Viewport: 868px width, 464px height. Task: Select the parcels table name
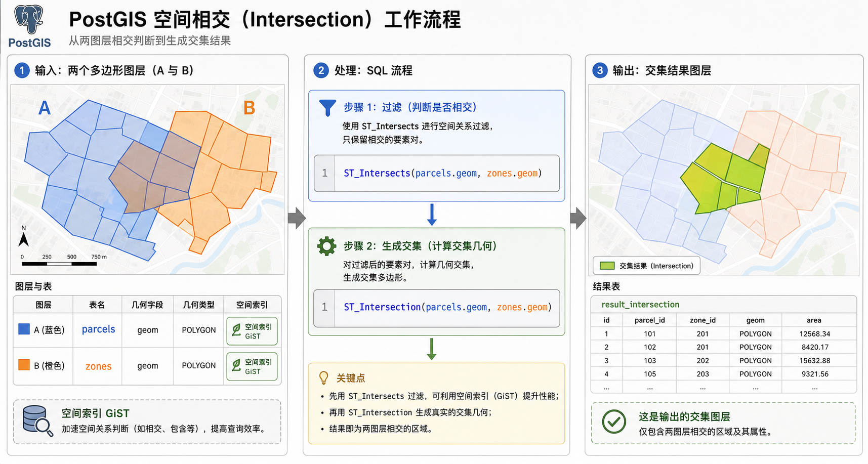click(98, 329)
